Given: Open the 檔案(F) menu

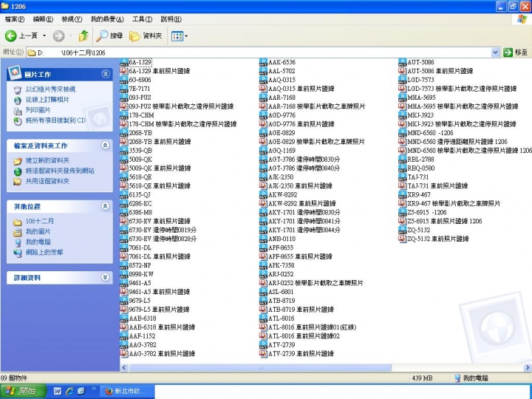Looking at the screenshot, I should (15, 19).
